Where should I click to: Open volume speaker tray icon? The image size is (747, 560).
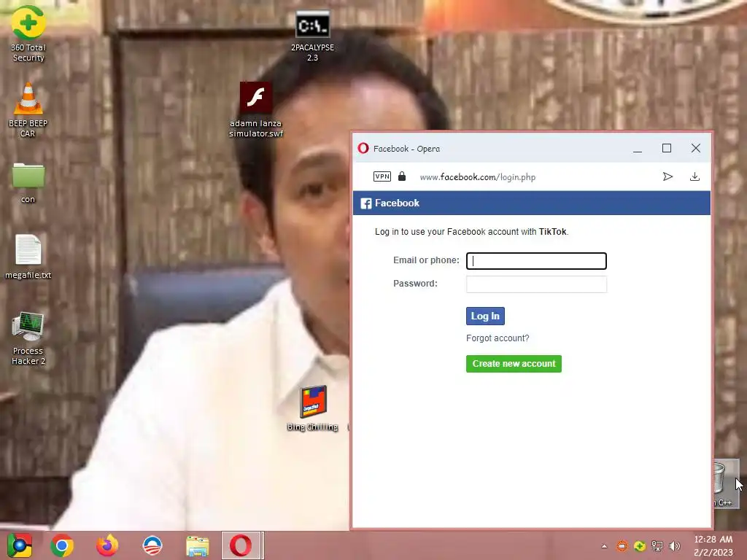[x=675, y=546]
